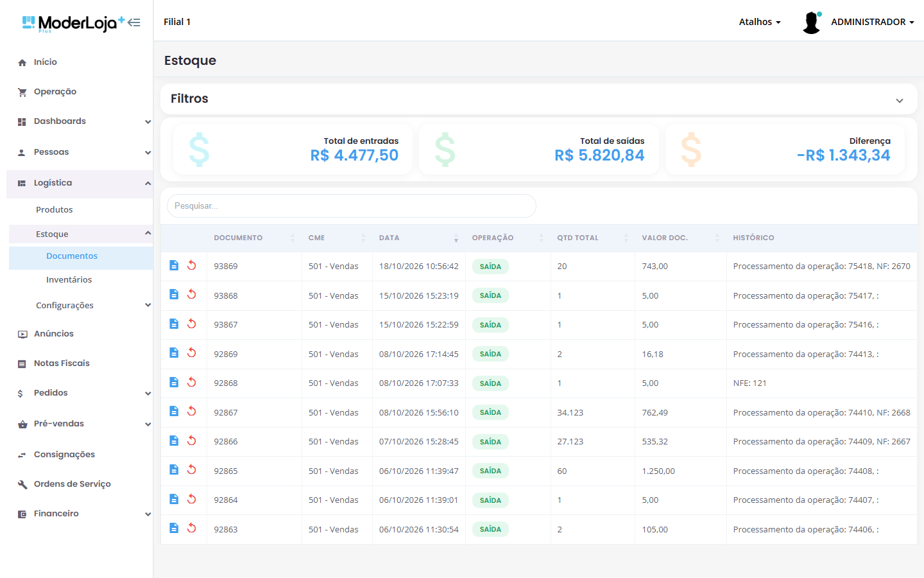Expand the Filtros panel chevron
Image resolution: width=924 pixels, height=578 pixels.
pos(900,100)
